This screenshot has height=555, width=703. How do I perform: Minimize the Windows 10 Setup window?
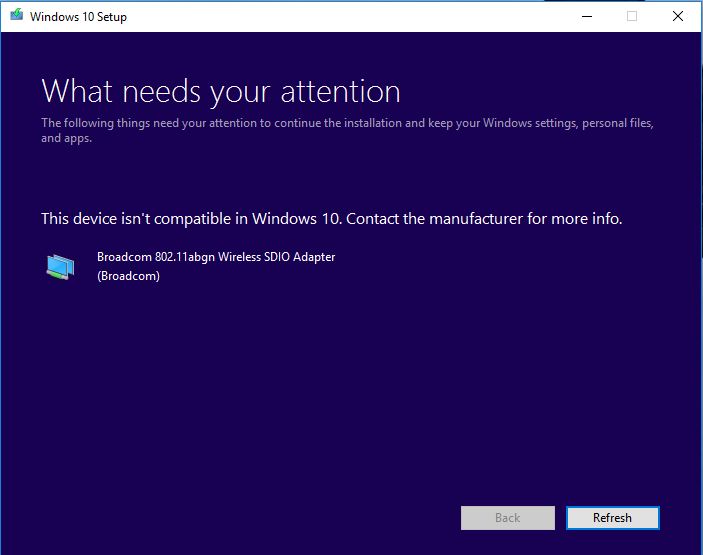tap(587, 17)
